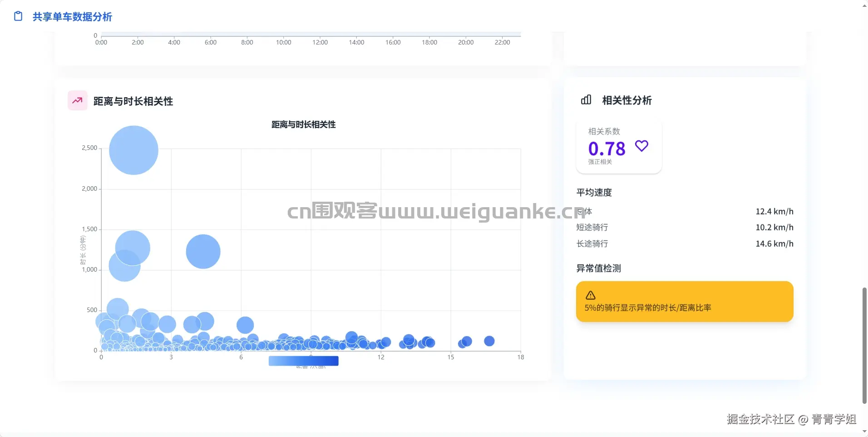Image resolution: width=868 pixels, height=437 pixels.
Task: Click the 15 label on the scatter x-axis
Action: pos(451,357)
